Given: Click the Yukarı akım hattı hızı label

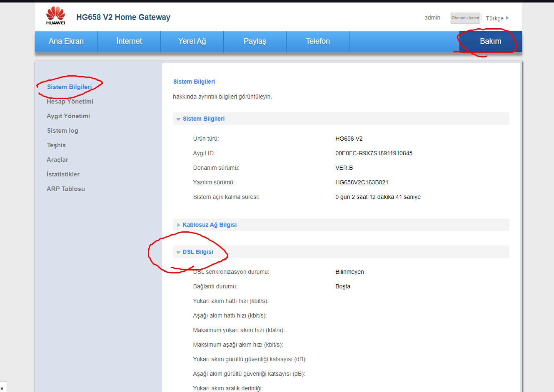Looking at the screenshot, I should click(231, 301).
